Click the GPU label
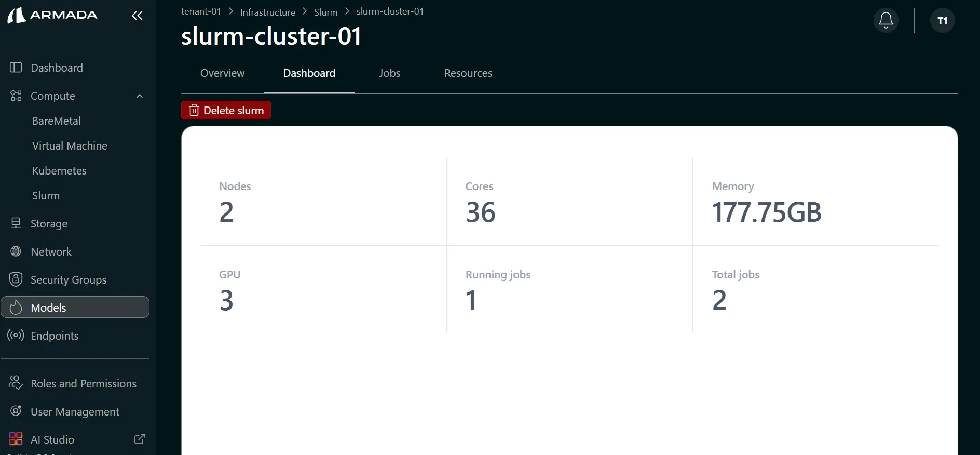Screen dimensions: 980x455 click(x=229, y=275)
